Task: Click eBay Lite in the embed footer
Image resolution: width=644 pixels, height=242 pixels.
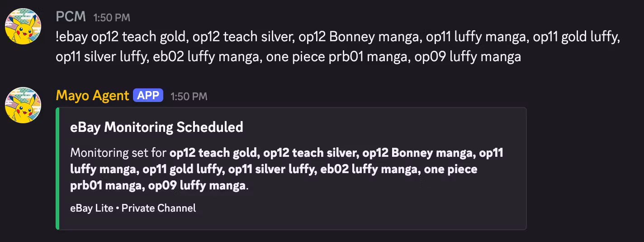Action: [x=92, y=208]
